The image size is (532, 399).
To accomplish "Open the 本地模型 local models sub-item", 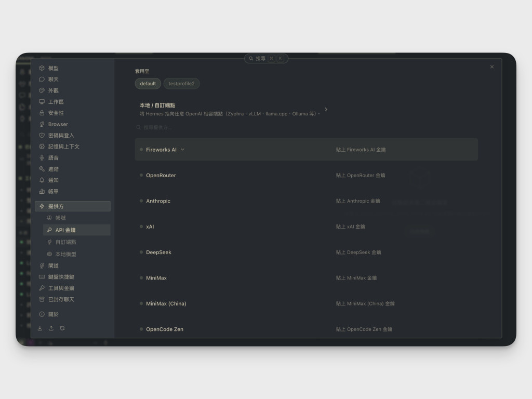I will coord(77,254).
